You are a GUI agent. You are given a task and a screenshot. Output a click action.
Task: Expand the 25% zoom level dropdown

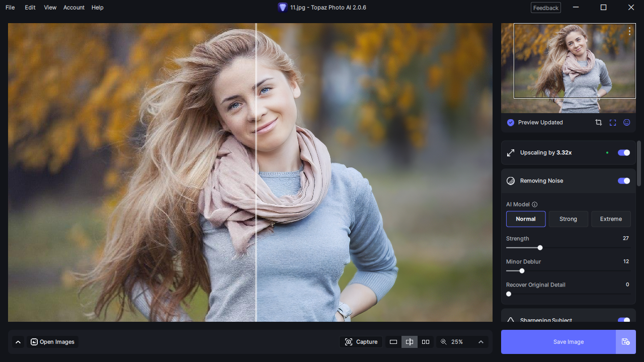[x=481, y=342]
